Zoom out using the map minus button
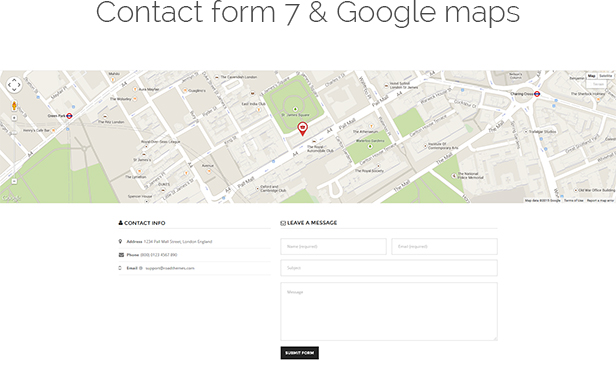 14,181
